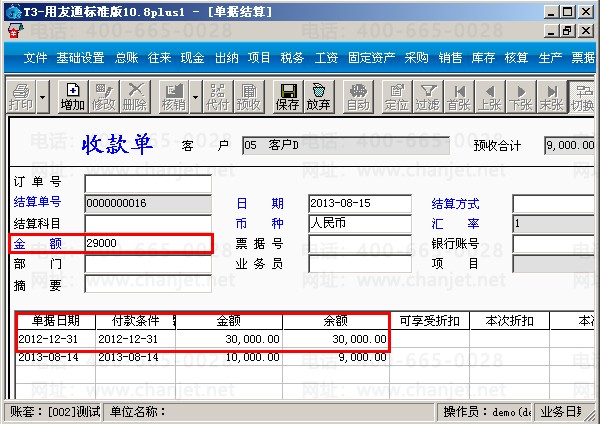Viewport: 600px width, 424px height.
Task: Click the 打印 print toolbar icon
Action: click(21, 97)
